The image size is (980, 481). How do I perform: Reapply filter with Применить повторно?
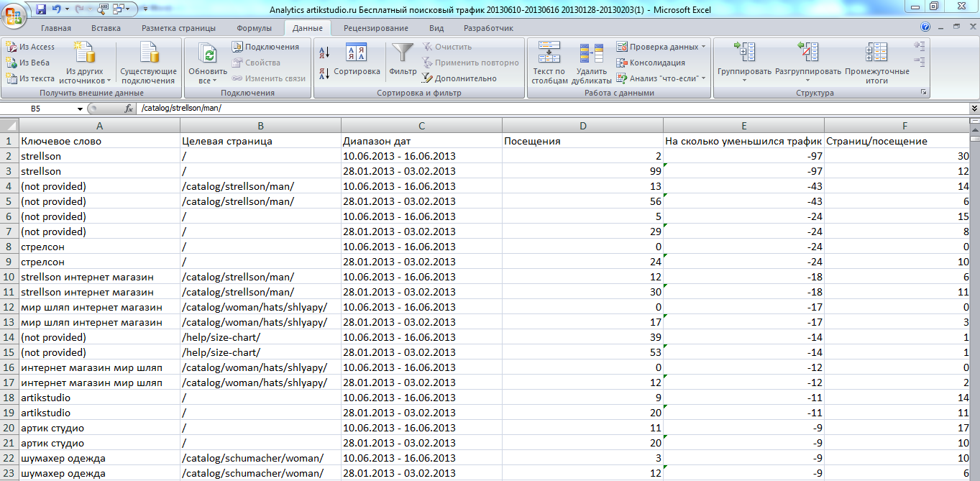coord(470,63)
